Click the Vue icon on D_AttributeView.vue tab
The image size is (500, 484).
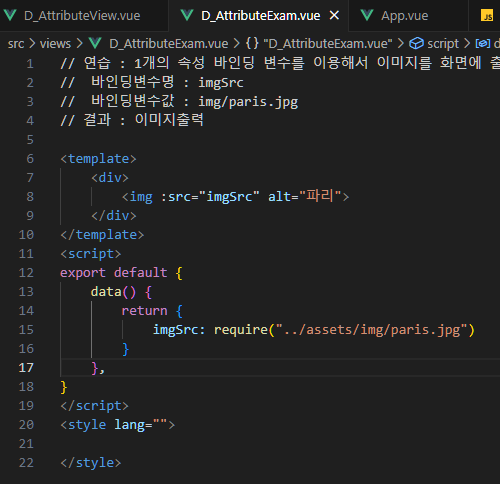tap(10, 15)
